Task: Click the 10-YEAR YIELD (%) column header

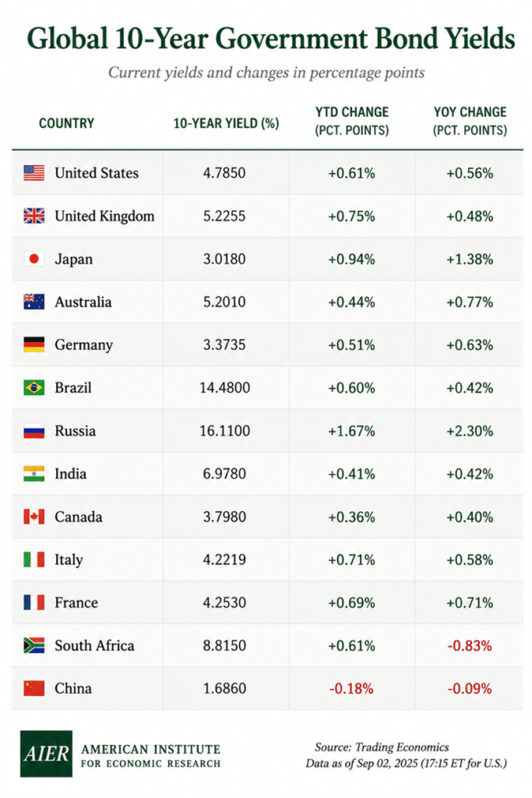Action: [227, 123]
